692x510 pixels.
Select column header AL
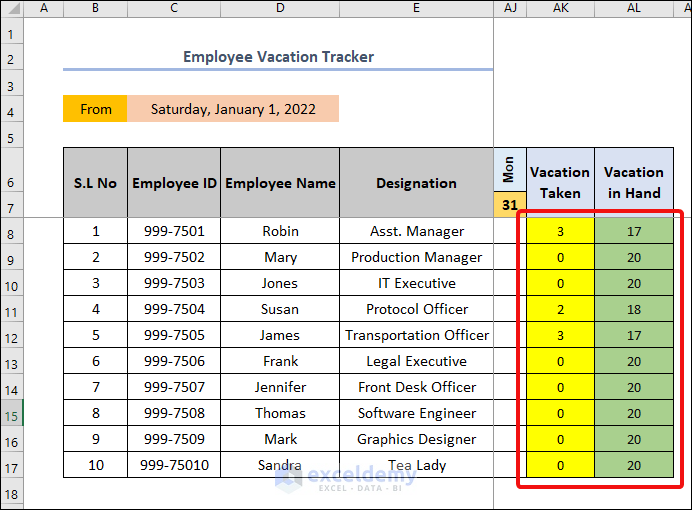[633, 8]
